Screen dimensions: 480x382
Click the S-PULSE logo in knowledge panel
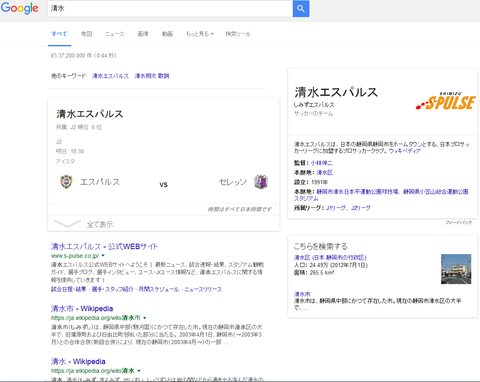coord(446,101)
